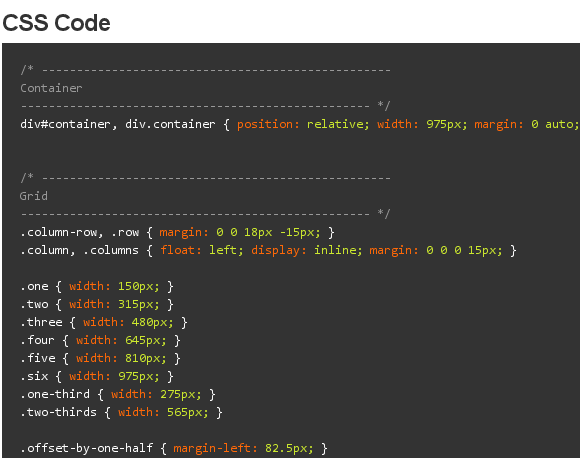The width and height of the screenshot is (580, 458).
Task: Click the '.offset-by-one-half' rule line
Action: [174, 448]
